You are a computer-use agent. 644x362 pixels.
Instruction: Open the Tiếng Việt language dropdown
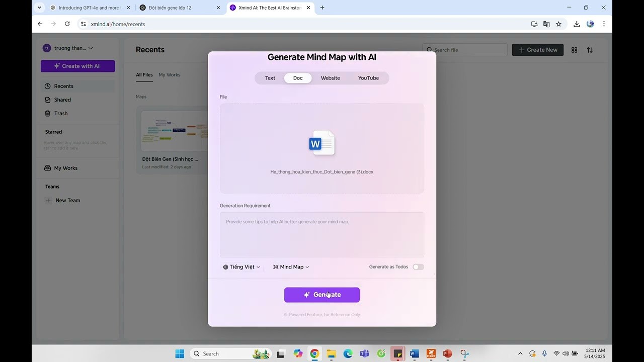243,267
